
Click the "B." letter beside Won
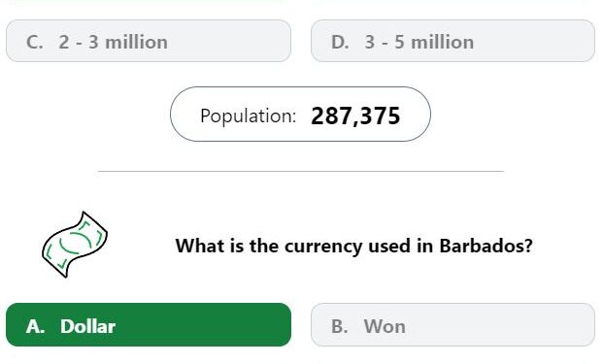click(340, 326)
